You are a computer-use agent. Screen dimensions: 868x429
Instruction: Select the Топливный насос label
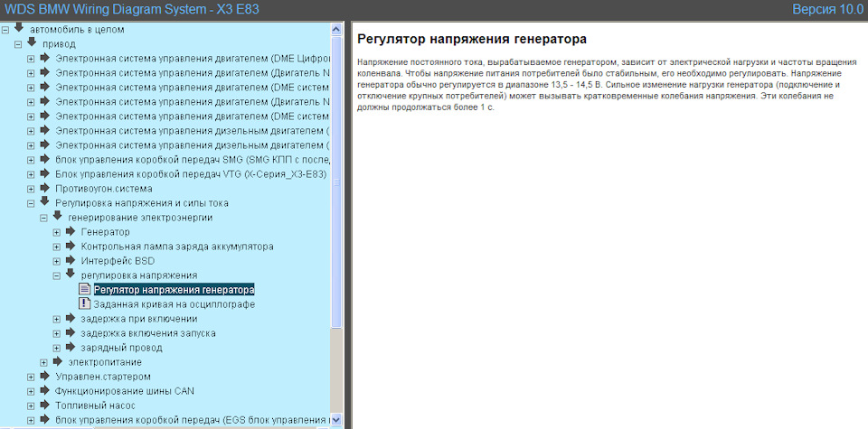click(x=95, y=406)
